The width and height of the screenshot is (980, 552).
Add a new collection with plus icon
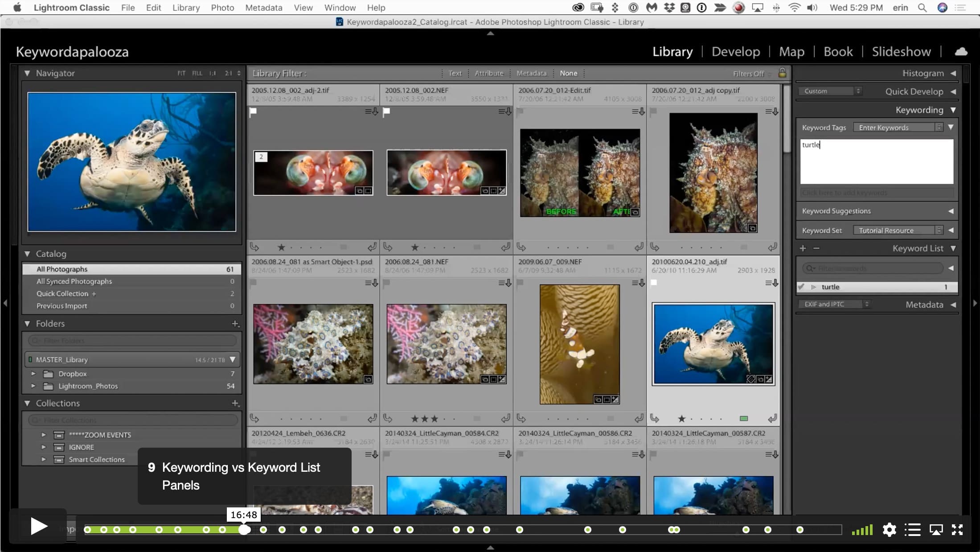pyautogui.click(x=235, y=403)
